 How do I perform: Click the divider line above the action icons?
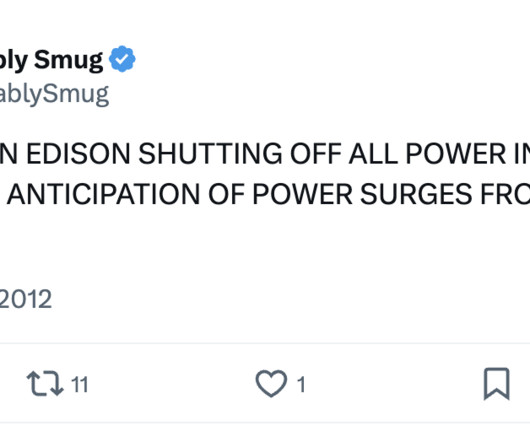(x=265, y=343)
